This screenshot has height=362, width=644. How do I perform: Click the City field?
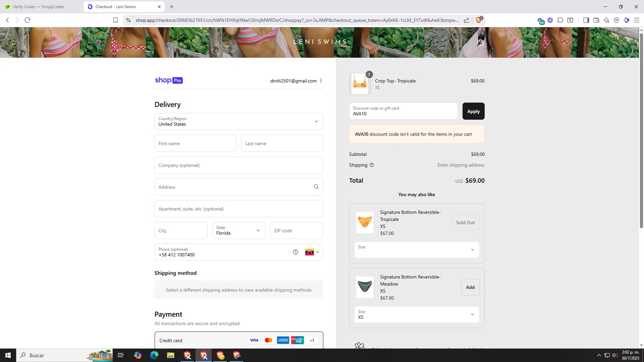pos(181,230)
